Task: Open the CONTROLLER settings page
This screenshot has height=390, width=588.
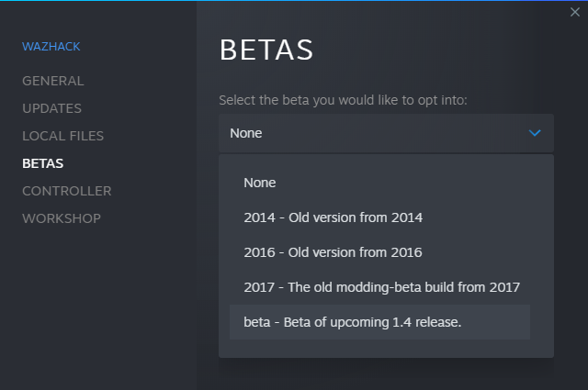Action: click(x=67, y=191)
